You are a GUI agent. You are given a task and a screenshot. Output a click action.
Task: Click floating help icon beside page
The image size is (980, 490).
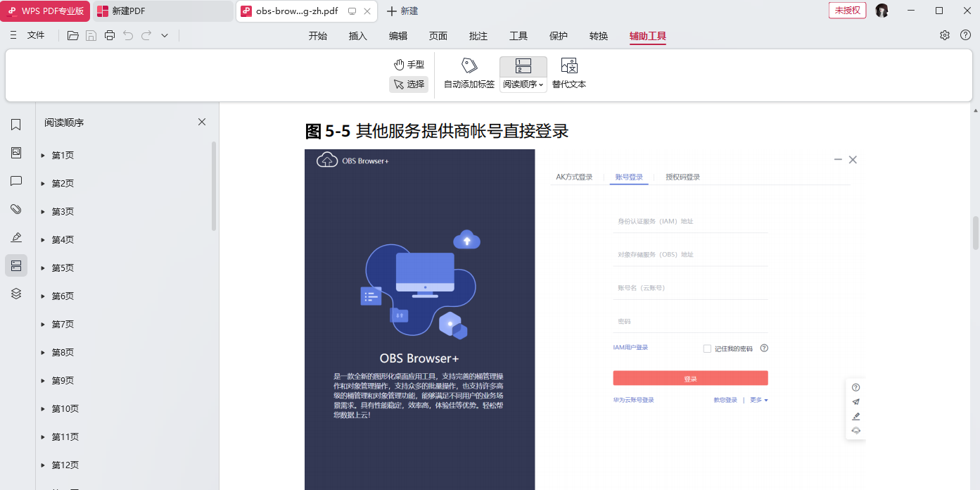click(855, 387)
